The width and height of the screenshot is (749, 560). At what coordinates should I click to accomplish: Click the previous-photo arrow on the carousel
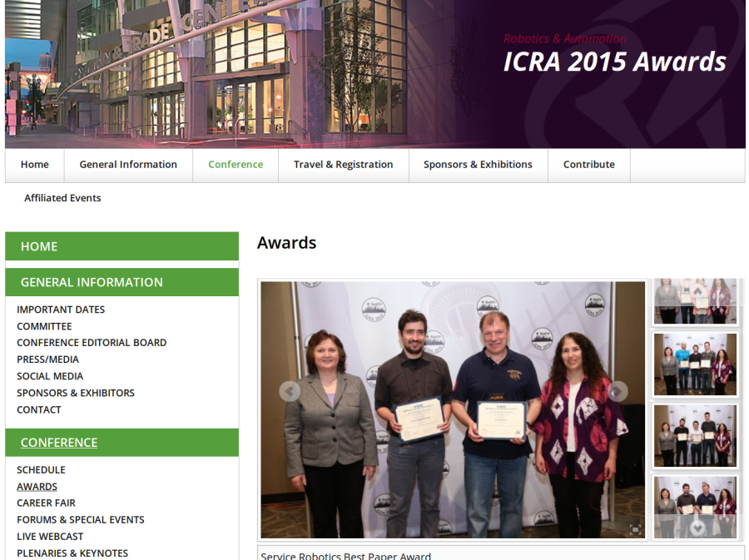point(288,391)
